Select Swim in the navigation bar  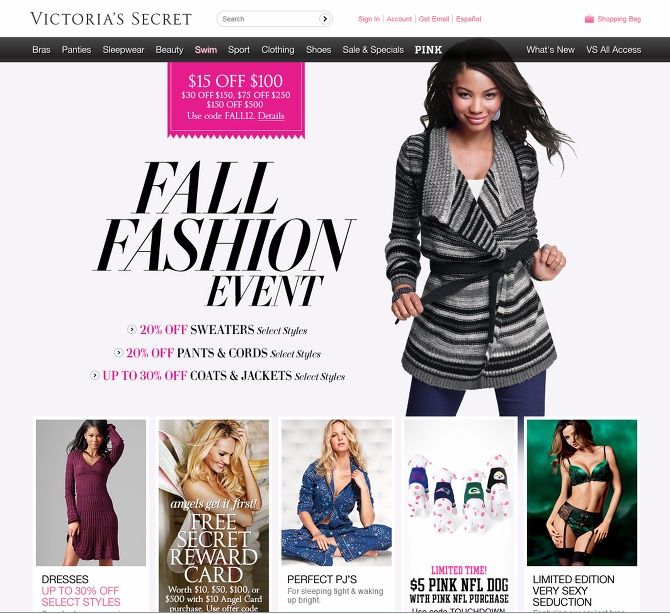point(206,50)
